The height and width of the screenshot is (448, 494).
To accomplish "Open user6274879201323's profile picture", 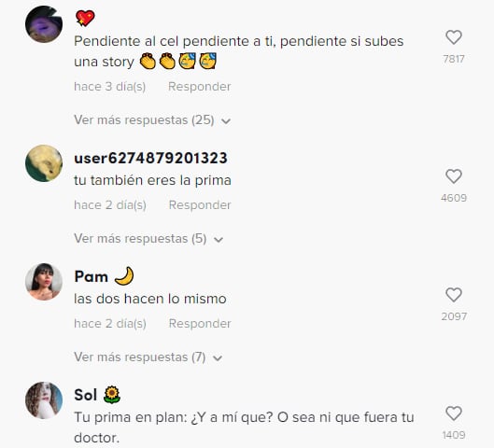I will tap(44, 163).
